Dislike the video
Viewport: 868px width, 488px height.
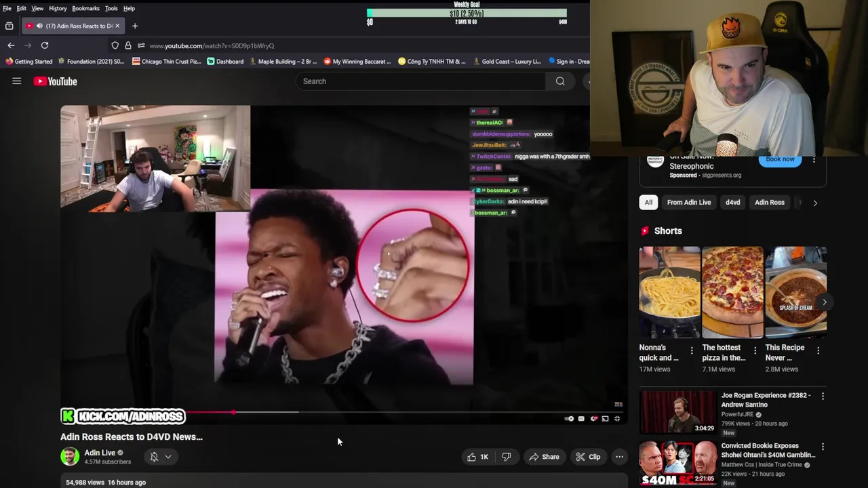[x=507, y=457]
